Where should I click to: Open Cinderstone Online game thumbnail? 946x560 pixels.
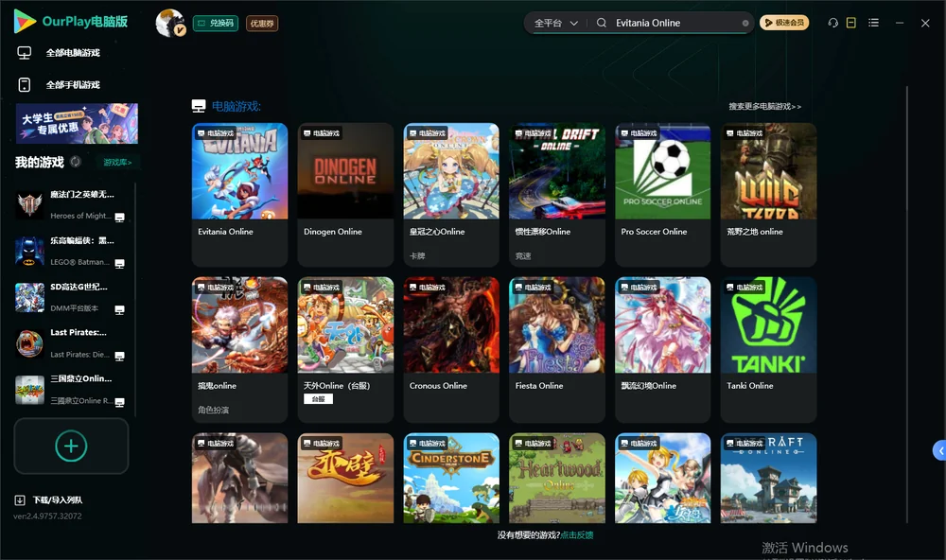click(x=451, y=478)
